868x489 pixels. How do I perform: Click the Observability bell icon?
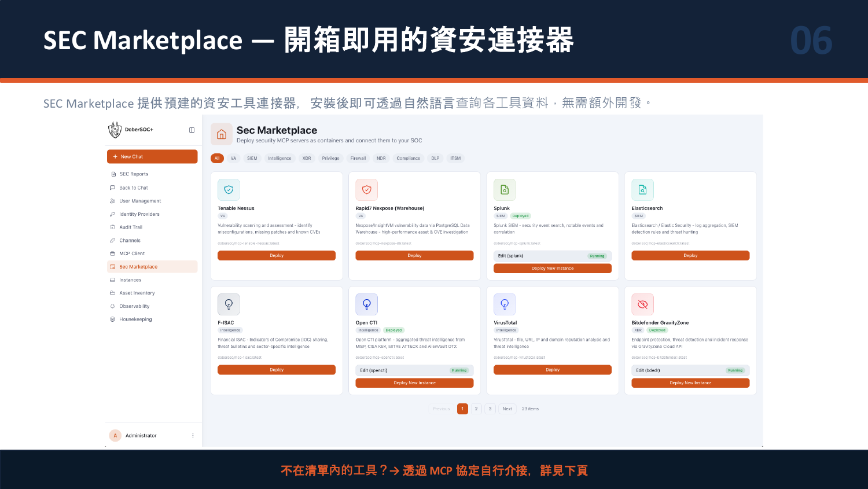[113, 306]
